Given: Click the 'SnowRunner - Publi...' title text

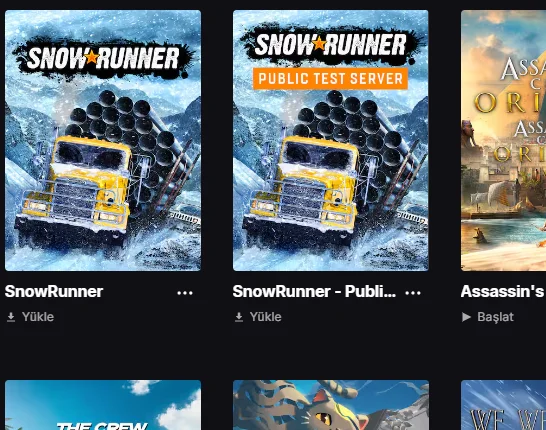Looking at the screenshot, I should pos(314,292).
